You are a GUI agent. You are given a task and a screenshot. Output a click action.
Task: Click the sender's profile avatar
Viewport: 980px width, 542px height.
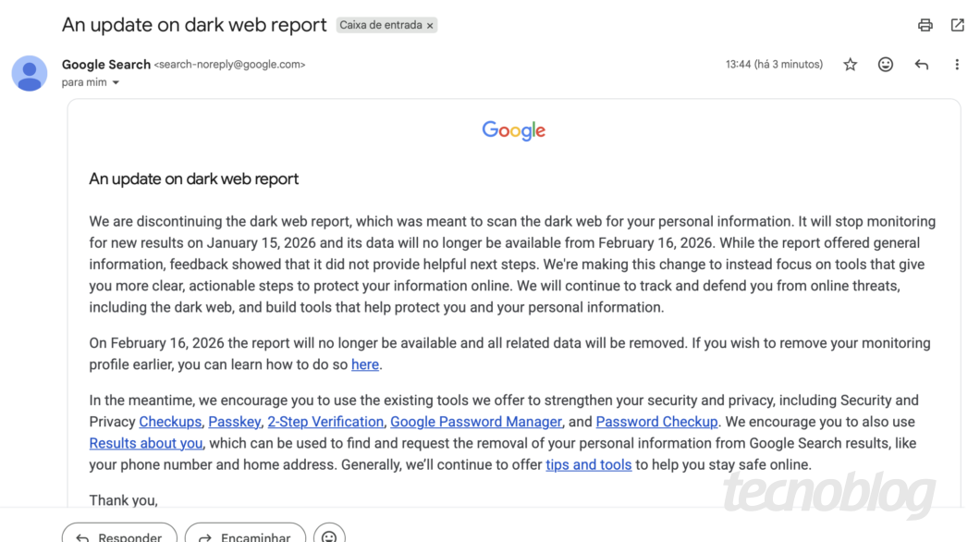(x=29, y=72)
